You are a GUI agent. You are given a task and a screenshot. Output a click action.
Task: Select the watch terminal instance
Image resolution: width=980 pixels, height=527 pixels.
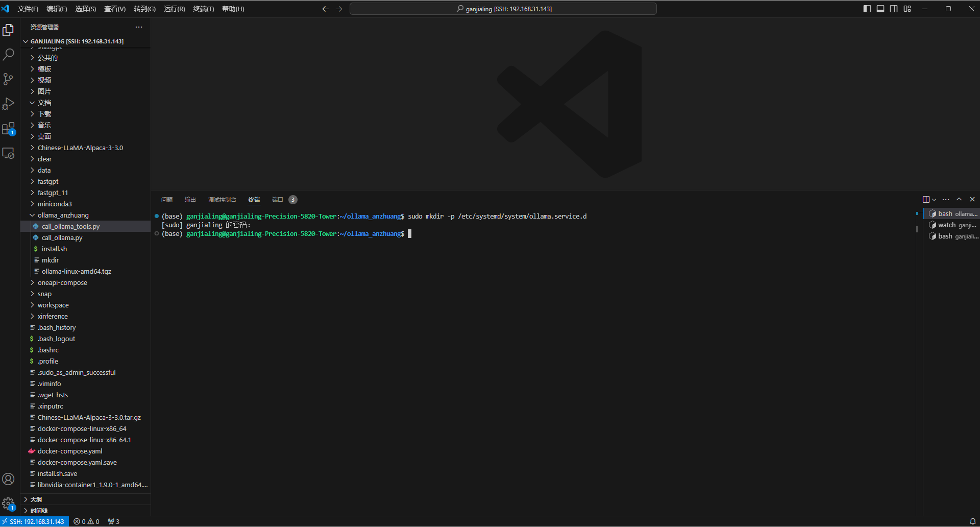[x=952, y=225]
